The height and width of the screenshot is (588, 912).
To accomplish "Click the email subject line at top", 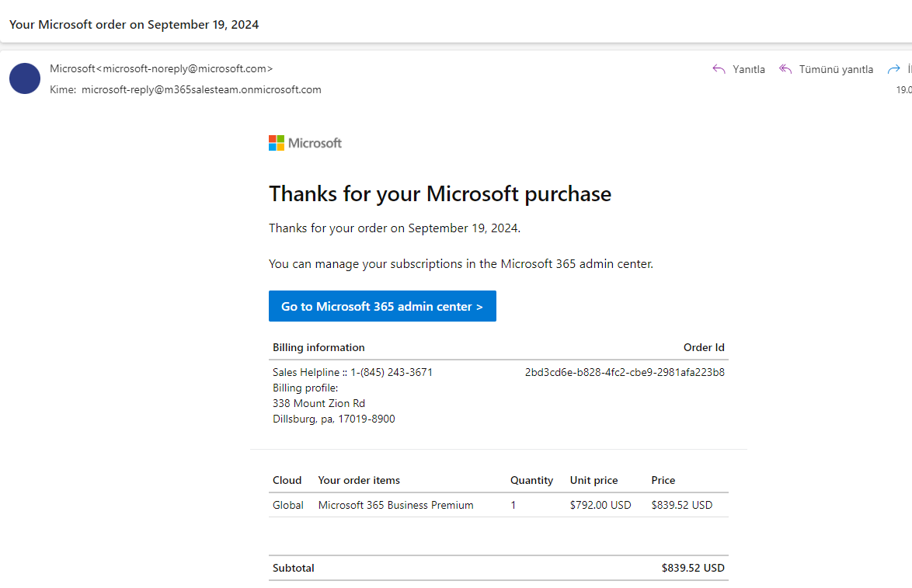I will [134, 24].
